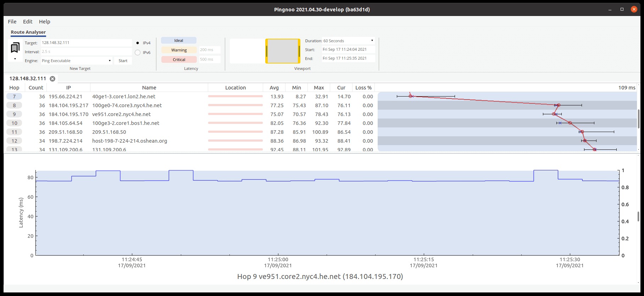Switch to the Route Analyser tab
644x296 pixels.
pyautogui.click(x=28, y=32)
